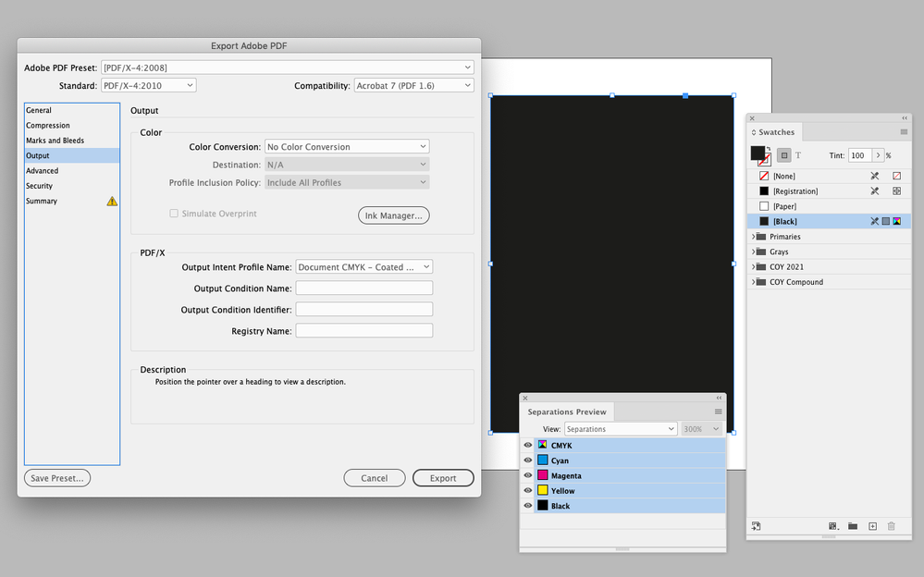Viewport: 924px width, 577px height.
Task: Select the stroke proxy with red slash
Action: pos(764,160)
